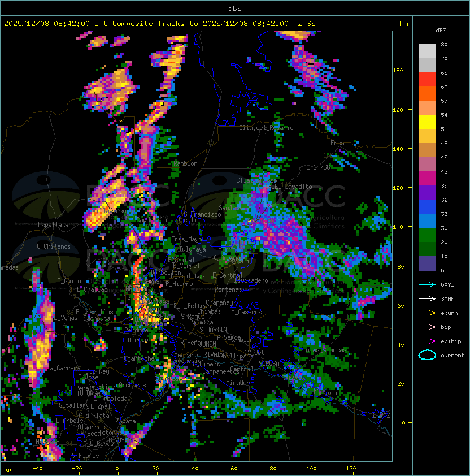Click the E_Challao place label
470x476 pixels.
[x=92, y=289]
